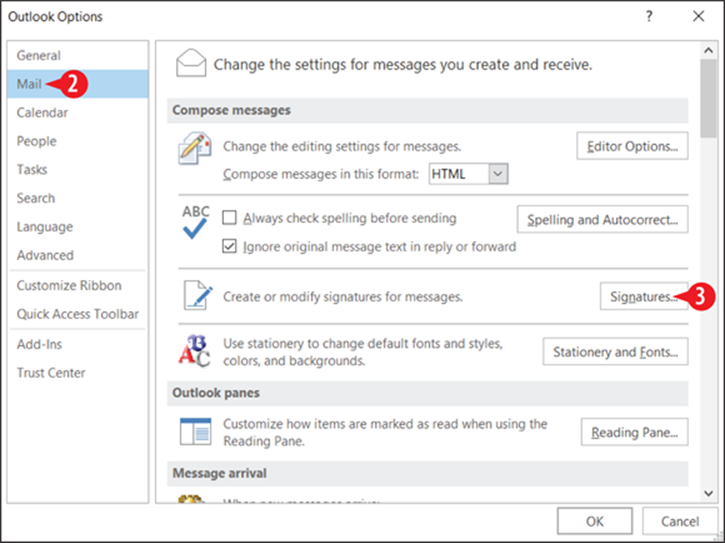The height and width of the screenshot is (543, 725).
Task: Select the Advanced category
Action: [x=78, y=255]
